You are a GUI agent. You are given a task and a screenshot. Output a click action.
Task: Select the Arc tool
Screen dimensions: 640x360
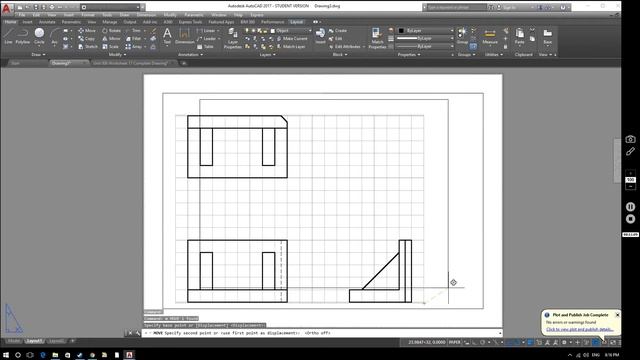pos(54,36)
